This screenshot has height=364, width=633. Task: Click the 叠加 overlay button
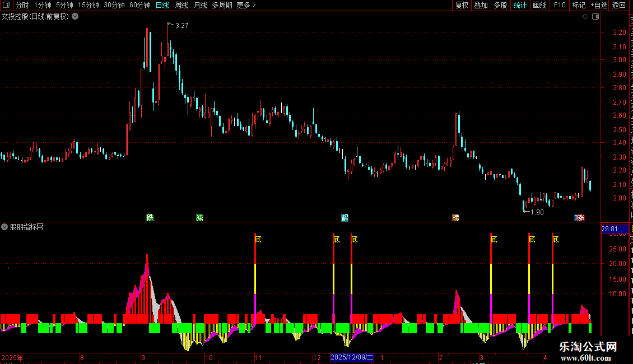[x=481, y=5]
